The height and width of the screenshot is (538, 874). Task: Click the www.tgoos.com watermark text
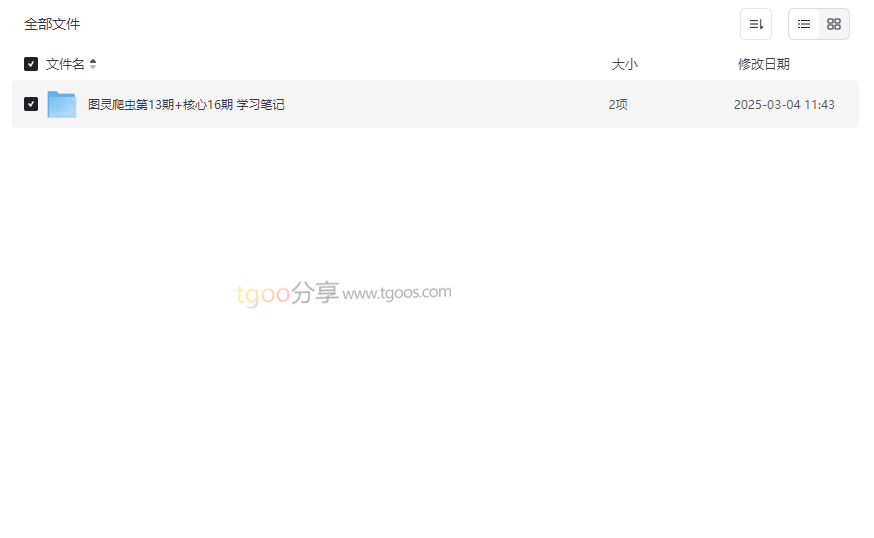pyautogui.click(x=397, y=293)
